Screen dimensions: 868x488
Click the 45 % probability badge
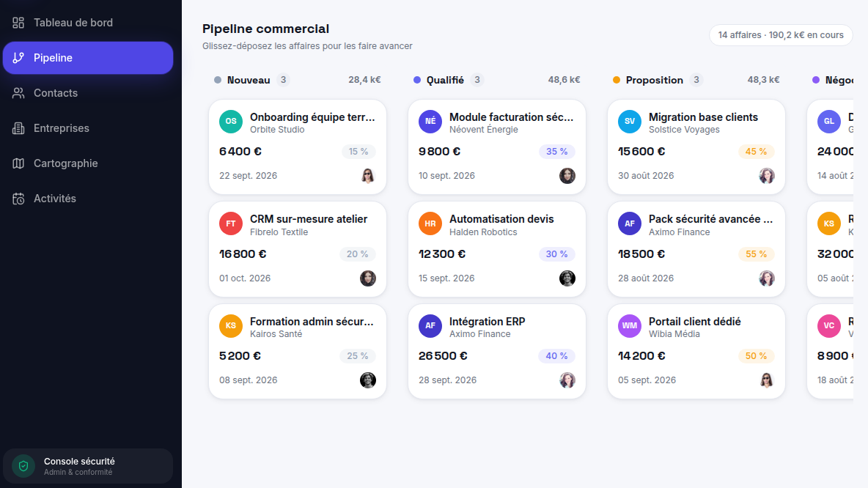click(x=756, y=152)
